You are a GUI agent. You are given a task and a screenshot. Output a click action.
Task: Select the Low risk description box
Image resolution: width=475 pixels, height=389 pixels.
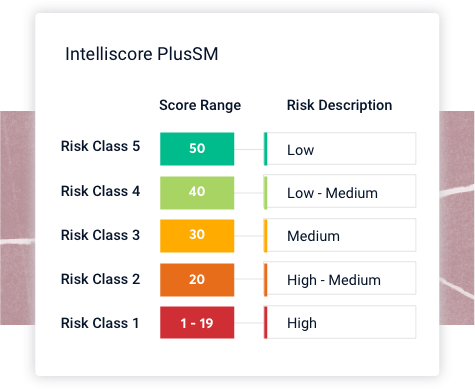[340, 149]
